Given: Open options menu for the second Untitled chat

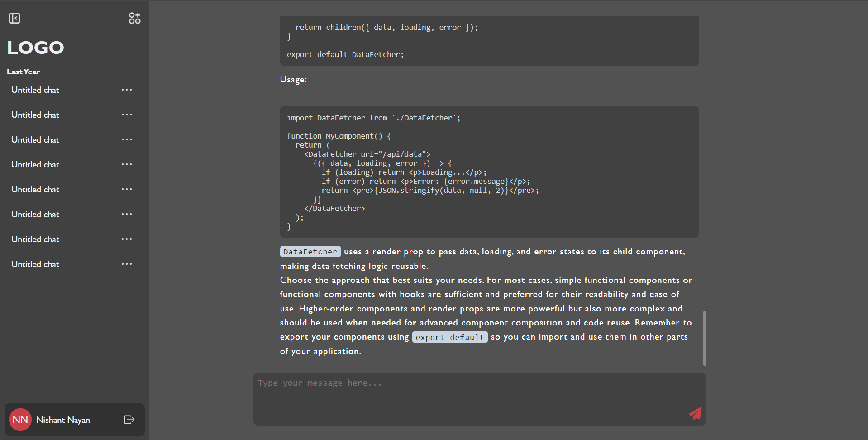Looking at the screenshot, I should (x=127, y=115).
